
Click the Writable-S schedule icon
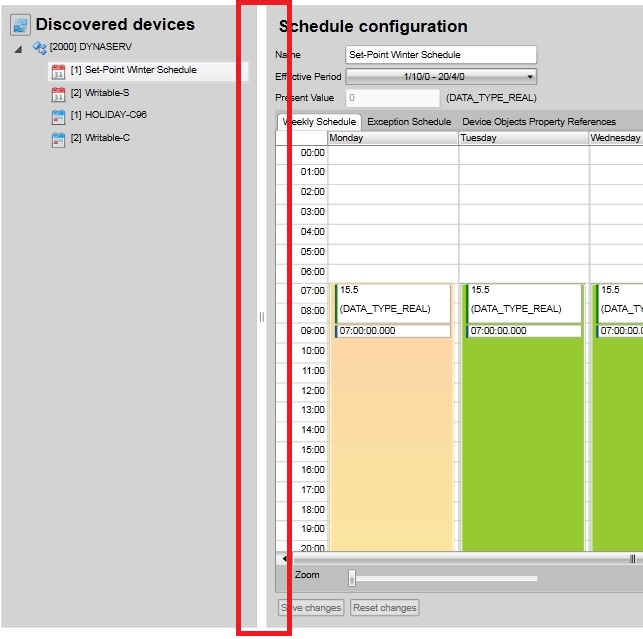coord(58,93)
